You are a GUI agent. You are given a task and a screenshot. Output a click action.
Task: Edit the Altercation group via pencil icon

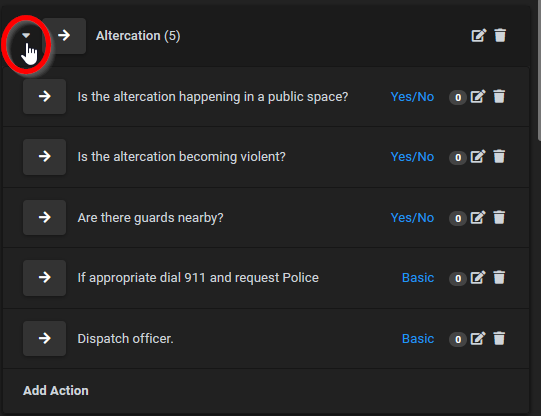[x=479, y=35]
